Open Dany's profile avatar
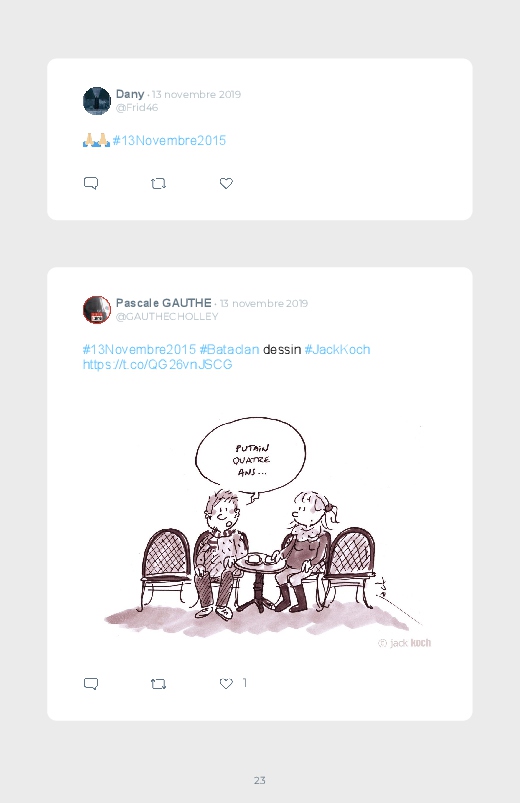Screen dimensions: 520x803 97,101
